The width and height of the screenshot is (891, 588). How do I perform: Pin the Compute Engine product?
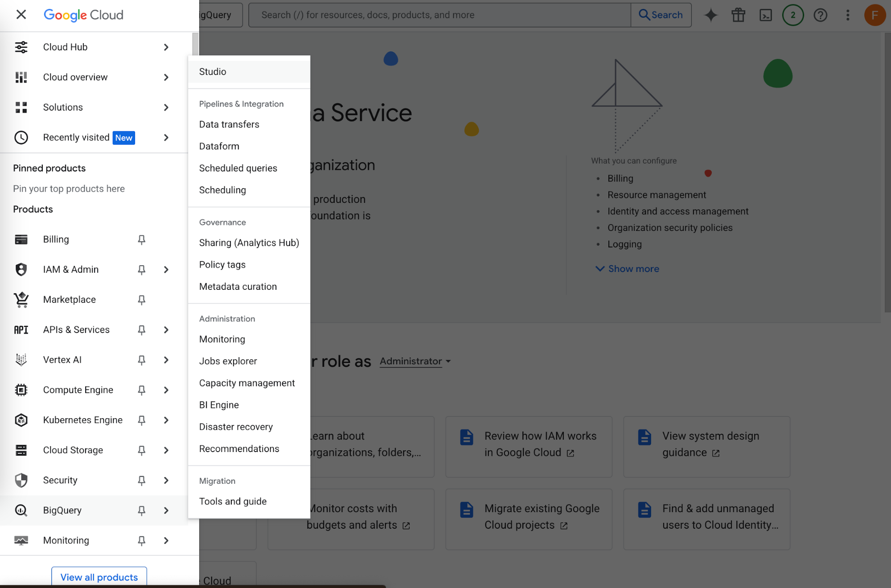tap(141, 390)
